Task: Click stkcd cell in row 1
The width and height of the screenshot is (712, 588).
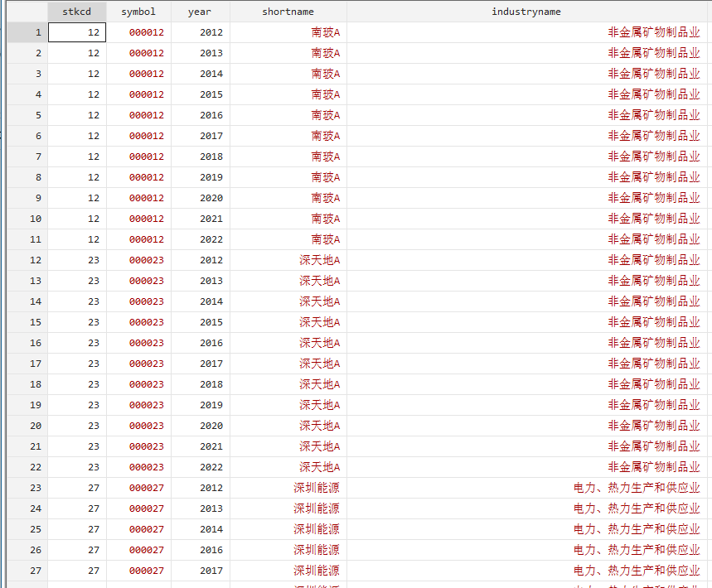Action: tap(77, 32)
